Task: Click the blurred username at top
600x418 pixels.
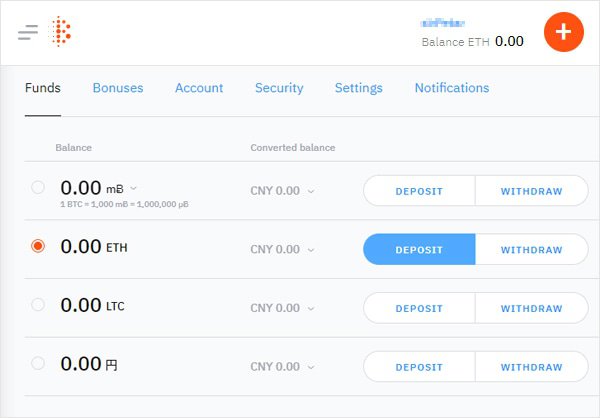Action: (442, 23)
